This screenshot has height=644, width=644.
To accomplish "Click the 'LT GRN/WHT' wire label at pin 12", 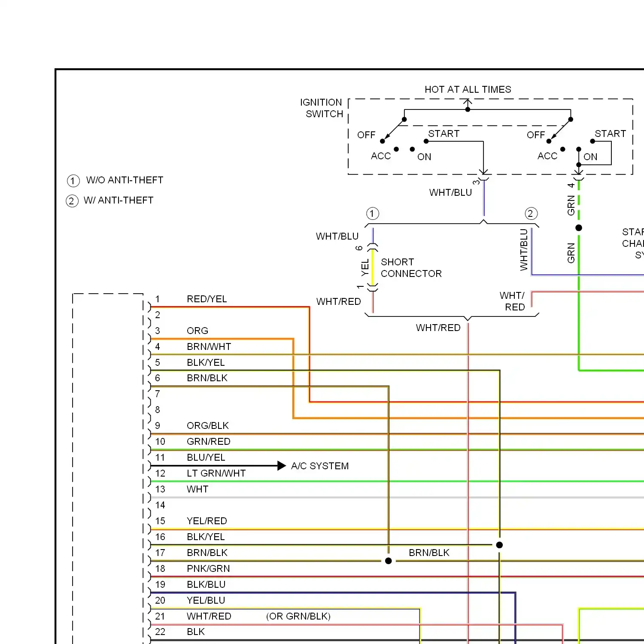I will click(216, 473).
